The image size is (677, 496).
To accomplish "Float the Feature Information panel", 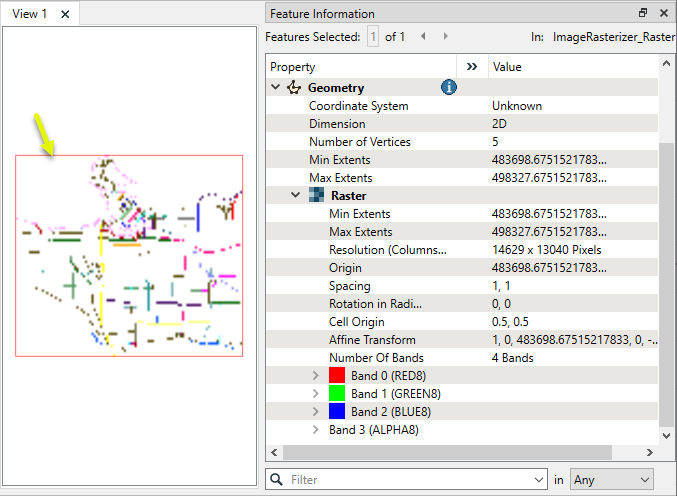I will tap(643, 14).
